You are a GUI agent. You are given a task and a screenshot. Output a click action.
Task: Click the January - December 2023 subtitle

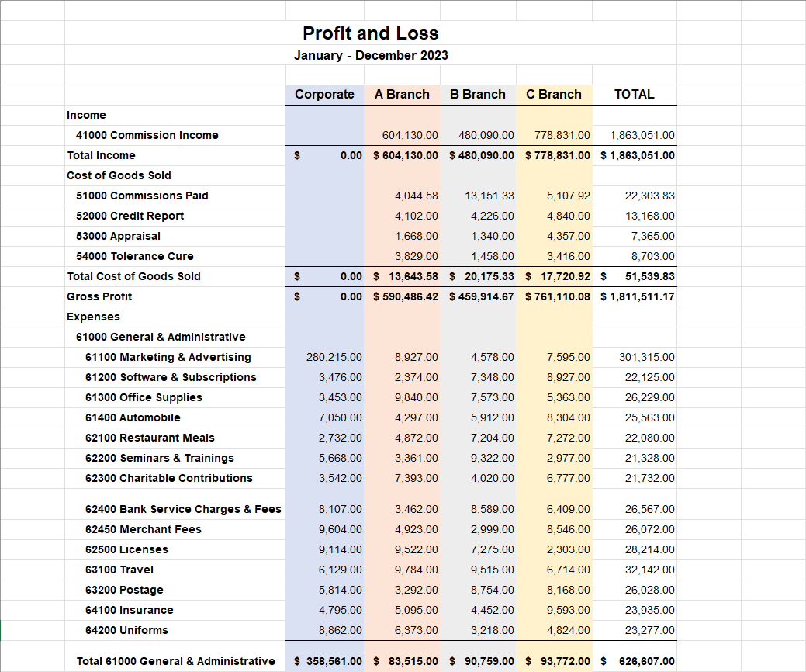[370, 56]
